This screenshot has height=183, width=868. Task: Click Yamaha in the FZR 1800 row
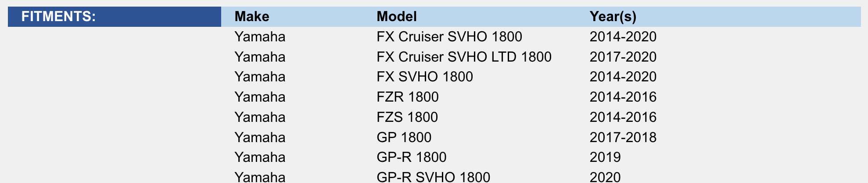260,97
